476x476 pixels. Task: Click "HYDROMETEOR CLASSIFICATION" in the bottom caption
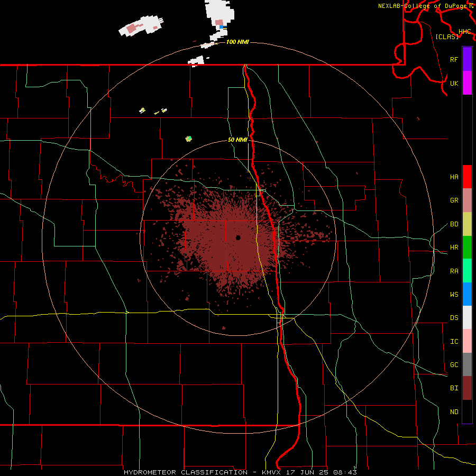[186, 472]
